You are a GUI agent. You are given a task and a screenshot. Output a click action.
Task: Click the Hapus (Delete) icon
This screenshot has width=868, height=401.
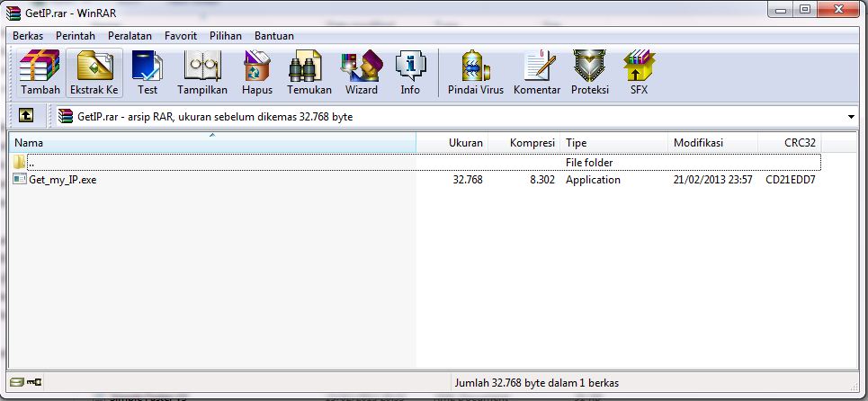pos(257,73)
